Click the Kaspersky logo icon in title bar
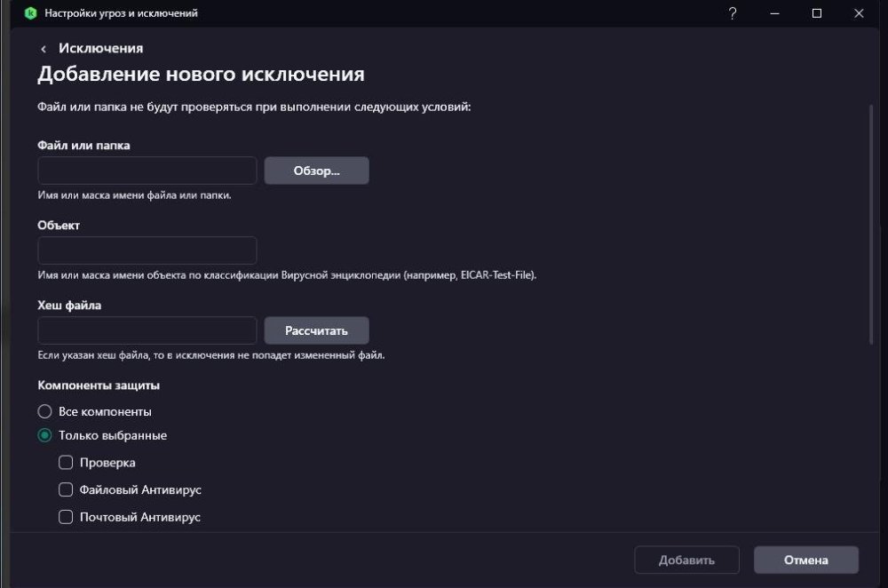 [x=30, y=13]
